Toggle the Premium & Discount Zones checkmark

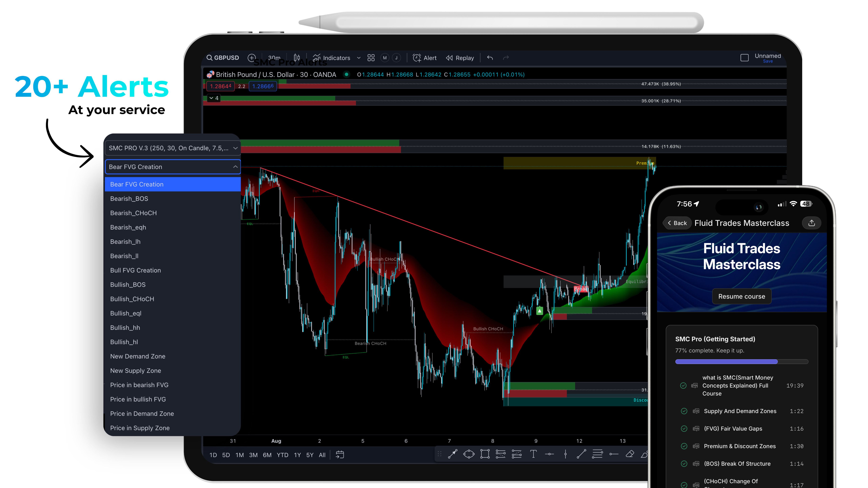[684, 446]
